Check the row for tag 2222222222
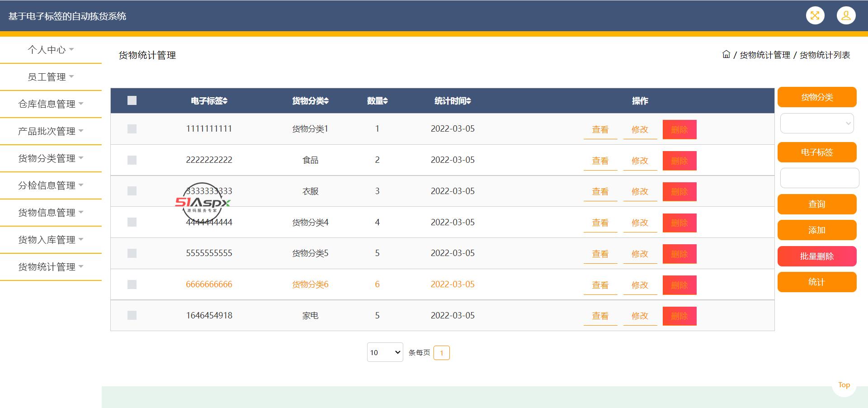 tap(132, 160)
